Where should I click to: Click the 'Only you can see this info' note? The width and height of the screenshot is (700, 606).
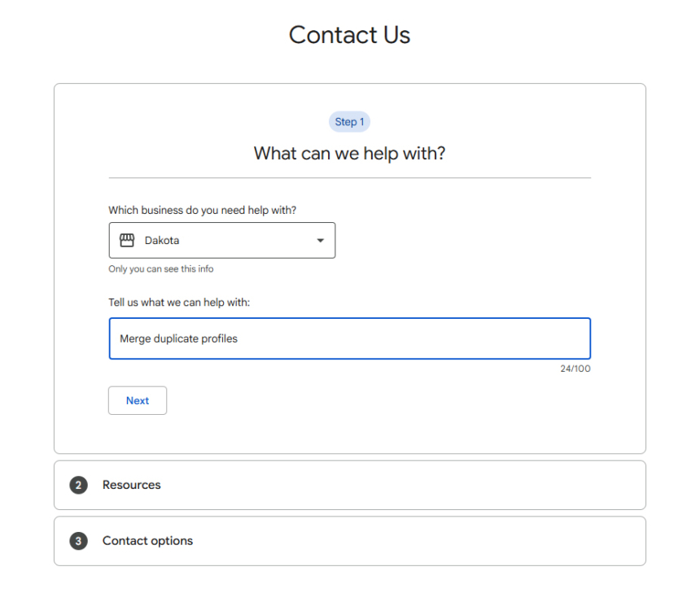point(161,268)
